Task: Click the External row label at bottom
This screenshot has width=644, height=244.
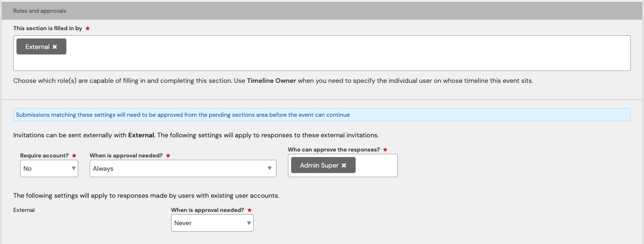Action: pyautogui.click(x=24, y=210)
